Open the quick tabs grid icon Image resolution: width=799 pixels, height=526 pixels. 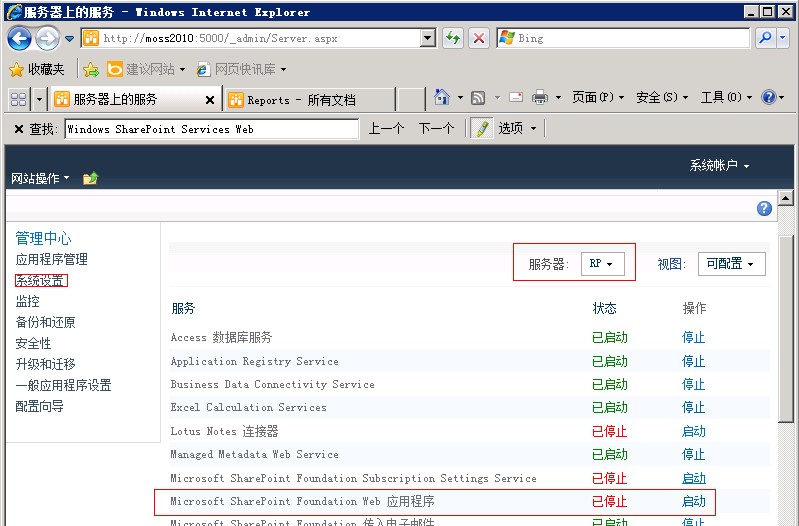[18, 99]
